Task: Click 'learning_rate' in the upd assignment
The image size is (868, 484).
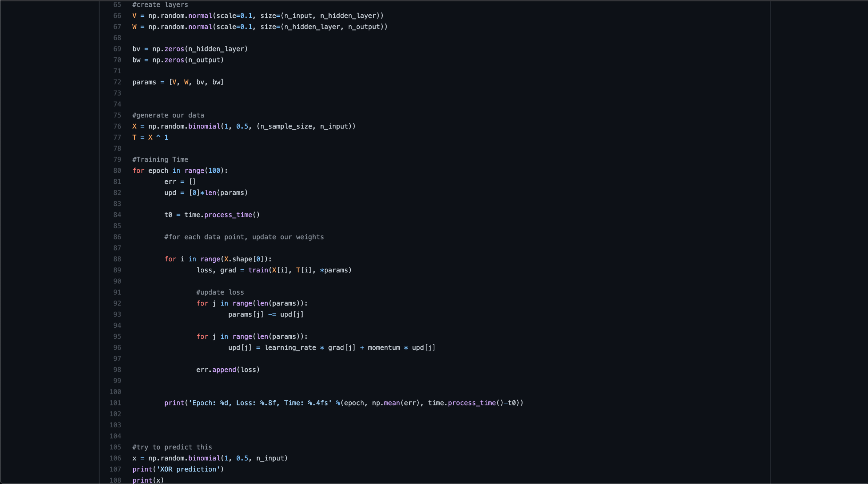Action: coord(290,348)
